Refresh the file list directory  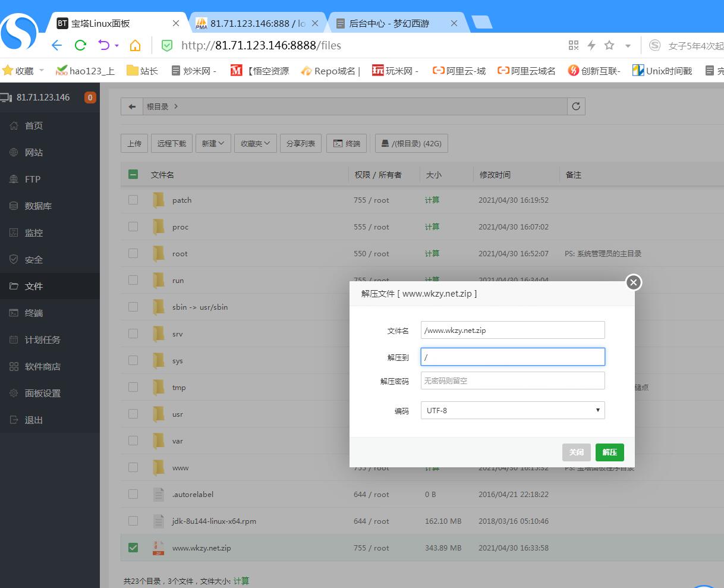(x=576, y=106)
